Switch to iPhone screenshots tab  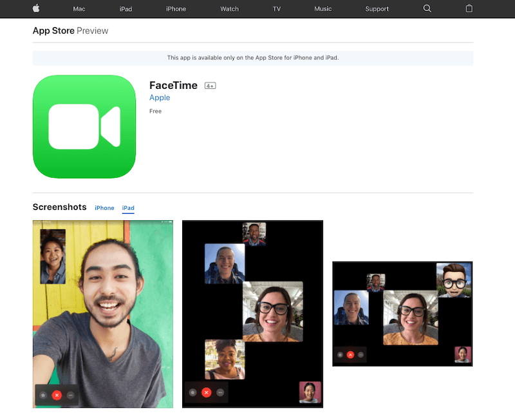[x=104, y=208]
